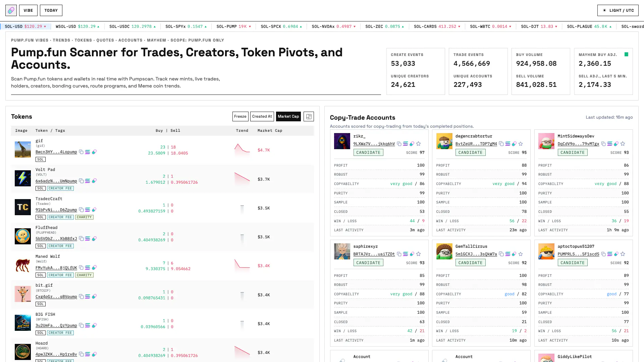
Task: Open the TODAY tab
Action: [51, 10]
